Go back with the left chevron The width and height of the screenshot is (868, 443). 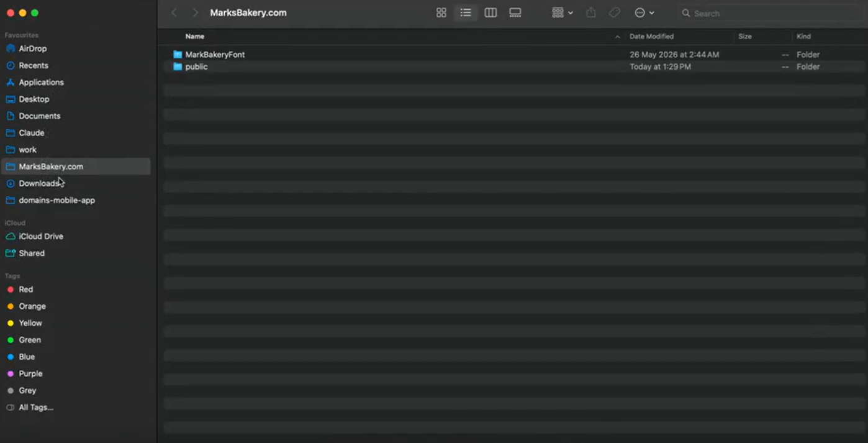(x=174, y=13)
